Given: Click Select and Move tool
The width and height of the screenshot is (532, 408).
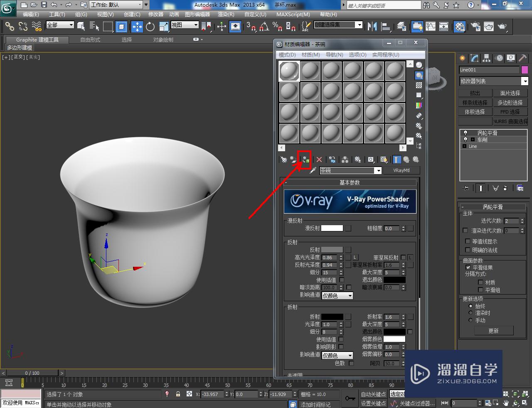Looking at the screenshot, I should [137, 27].
